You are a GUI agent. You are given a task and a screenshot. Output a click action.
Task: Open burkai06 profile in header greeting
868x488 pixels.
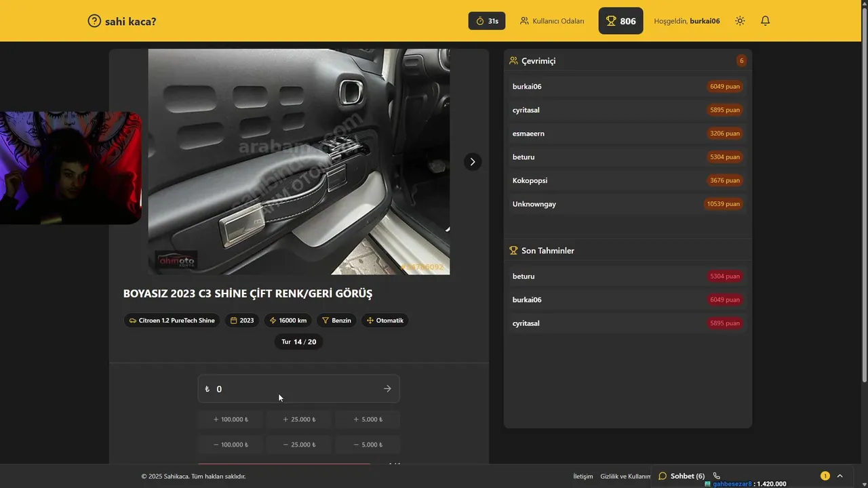(705, 21)
